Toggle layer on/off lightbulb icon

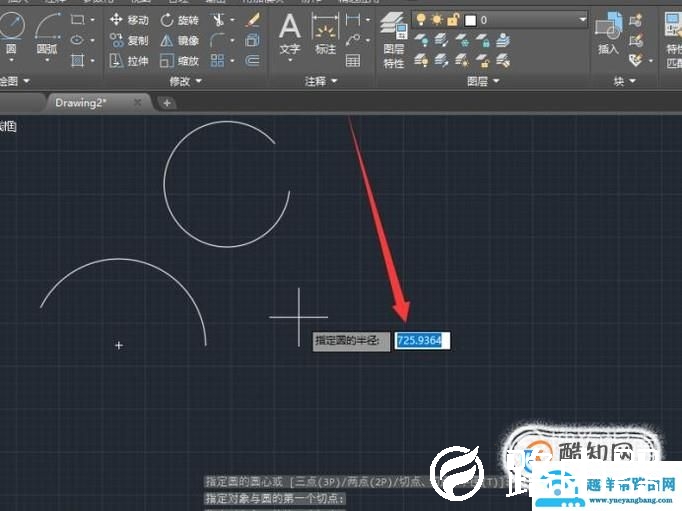coord(421,20)
